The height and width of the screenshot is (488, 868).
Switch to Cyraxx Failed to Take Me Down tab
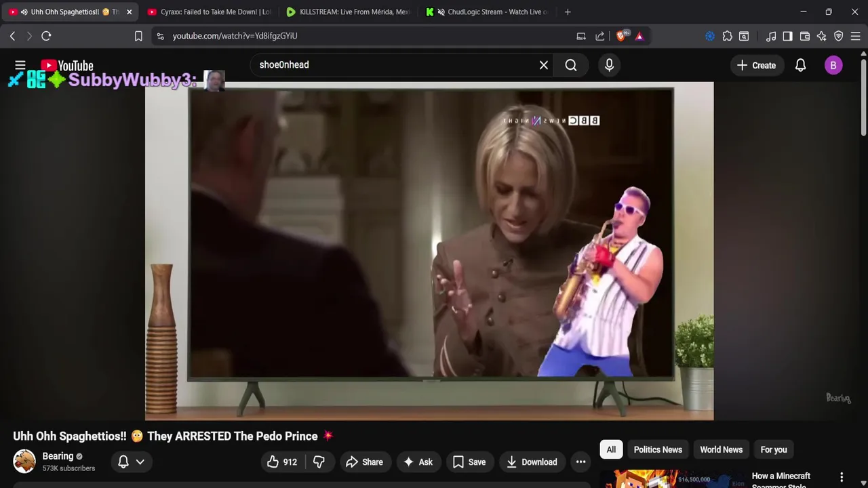[209, 12]
